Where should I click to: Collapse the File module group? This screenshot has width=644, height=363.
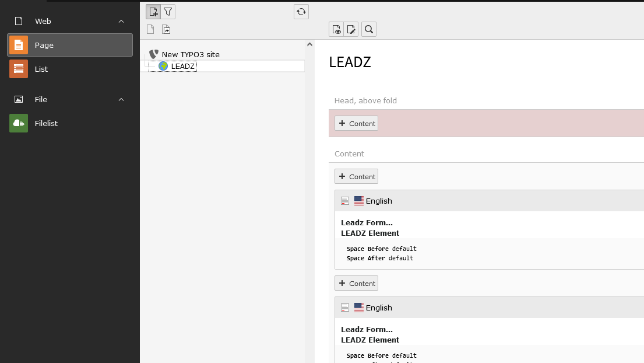tap(121, 100)
